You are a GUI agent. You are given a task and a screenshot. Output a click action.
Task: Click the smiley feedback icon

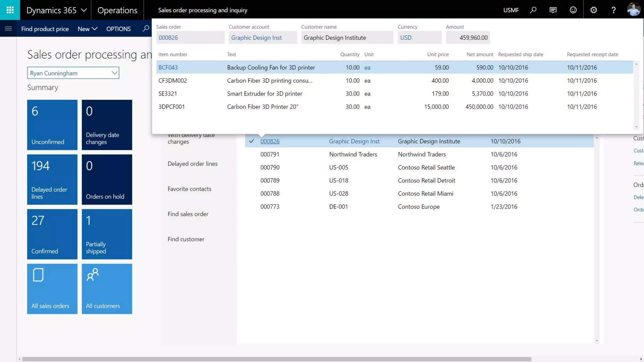(x=573, y=10)
